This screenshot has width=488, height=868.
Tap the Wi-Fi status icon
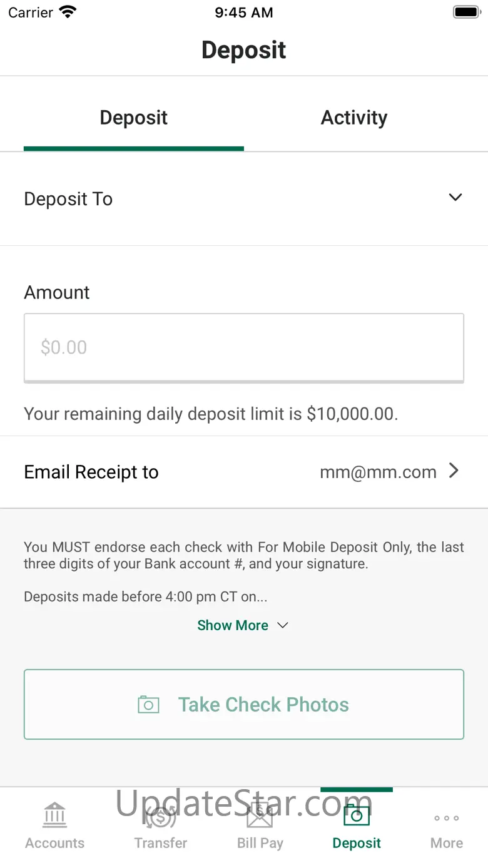click(x=67, y=12)
